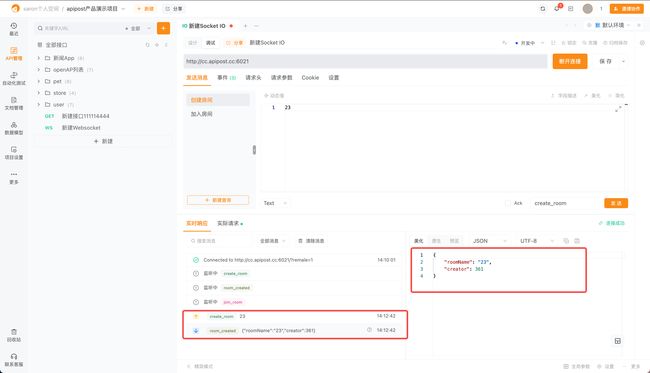Open the 开发中 status dropdown
The width and height of the screenshot is (650, 373).
click(529, 43)
